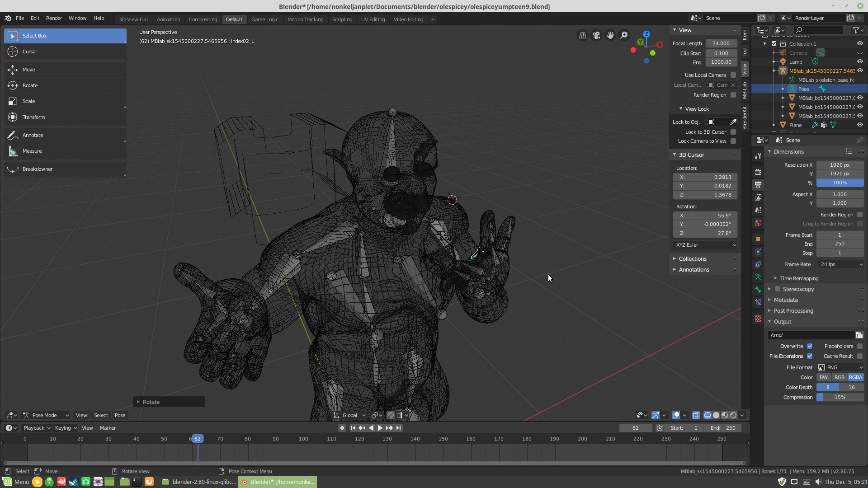Pick the Scale tool
Screen dimensions: 868x488
[x=65, y=101]
